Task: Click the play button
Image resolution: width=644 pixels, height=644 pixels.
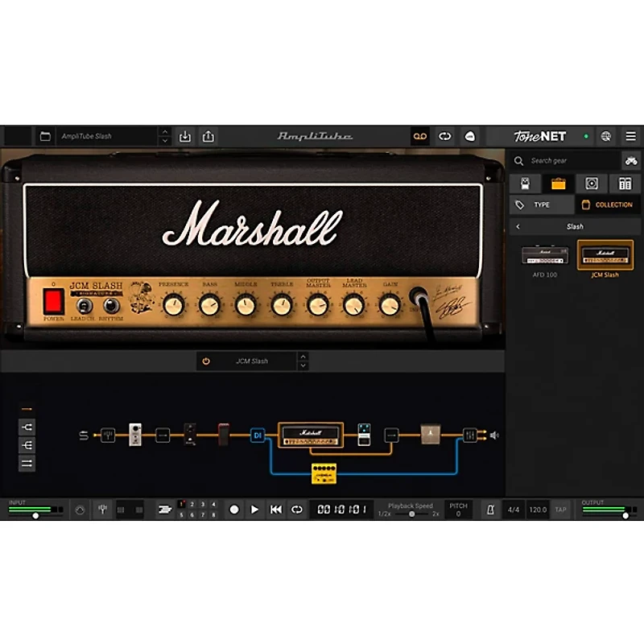Action: click(x=254, y=510)
